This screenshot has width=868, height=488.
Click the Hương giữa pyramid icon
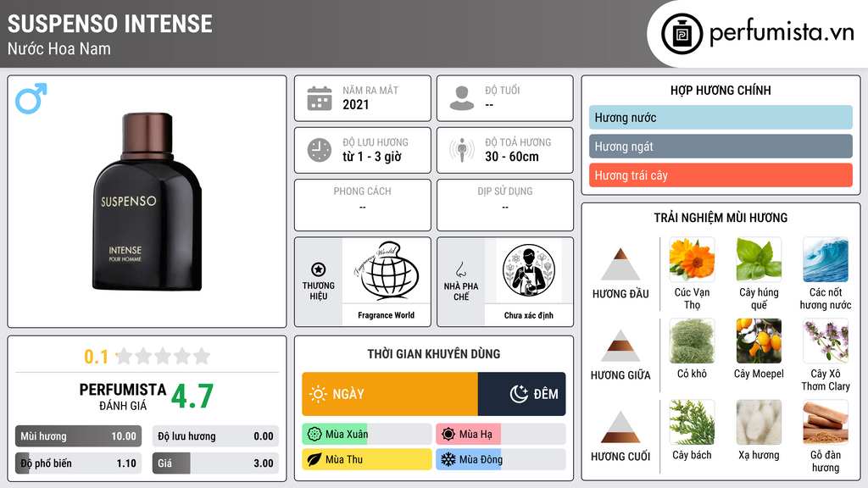[620, 346]
